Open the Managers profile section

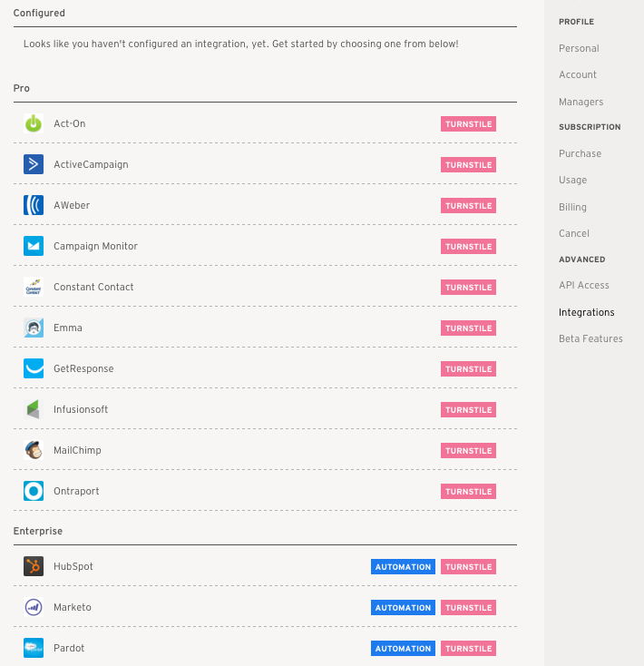click(581, 102)
